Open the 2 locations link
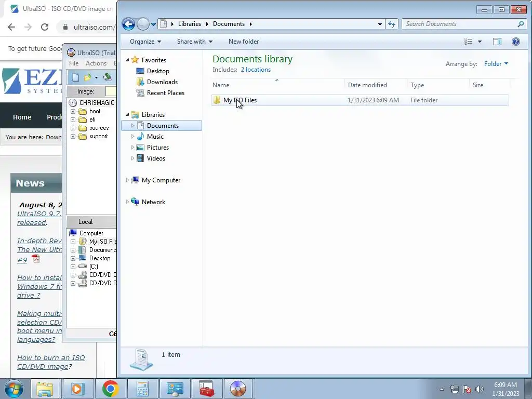The height and width of the screenshot is (399, 532). click(x=256, y=70)
